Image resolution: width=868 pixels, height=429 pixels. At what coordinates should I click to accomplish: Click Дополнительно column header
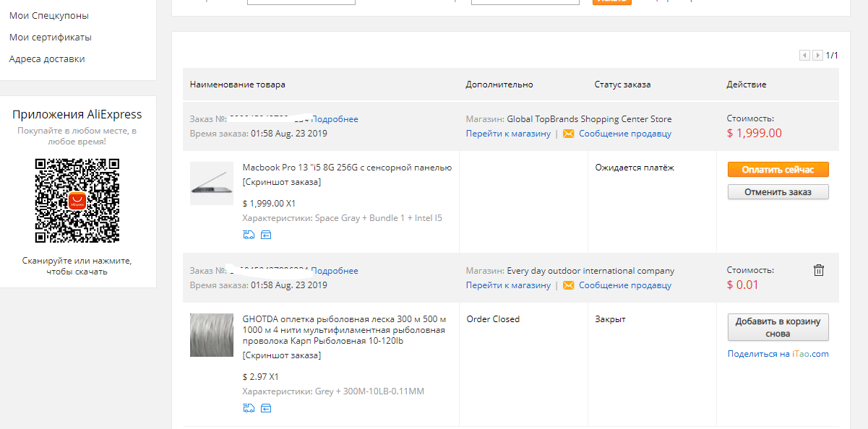point(499,84)
